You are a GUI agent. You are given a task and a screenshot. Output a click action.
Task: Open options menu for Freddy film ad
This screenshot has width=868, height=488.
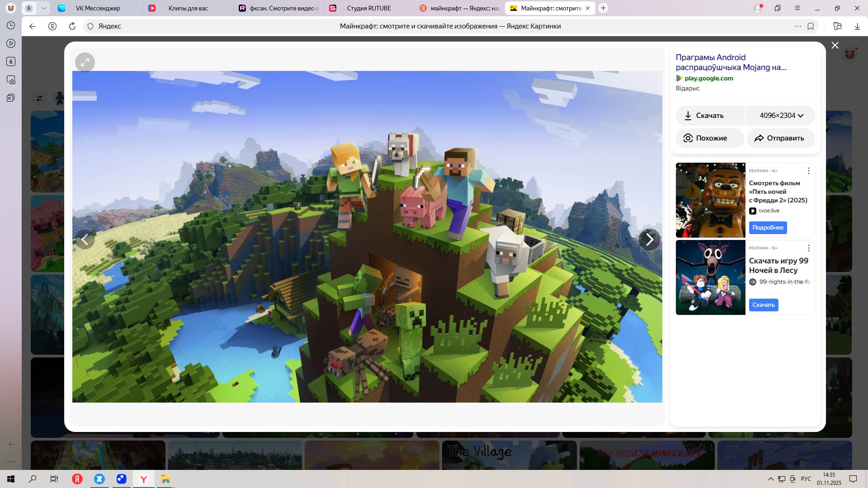[x=808, y=171]
